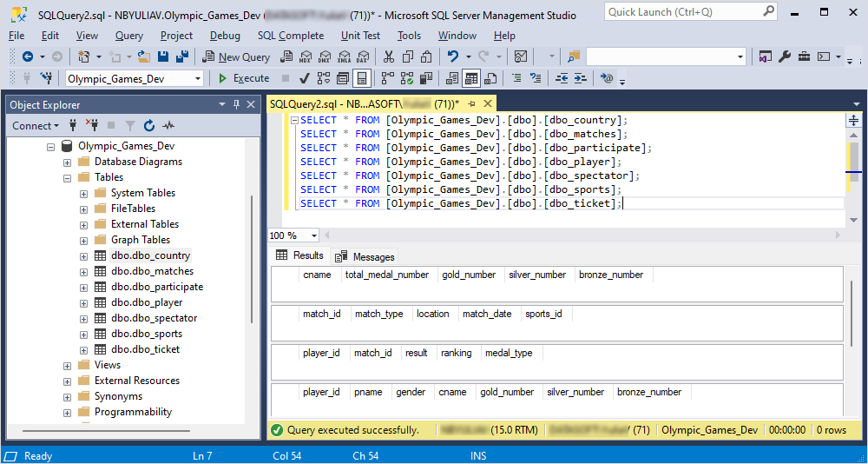
Task: Open the Tools menu
Action: (x=409, y=36)
